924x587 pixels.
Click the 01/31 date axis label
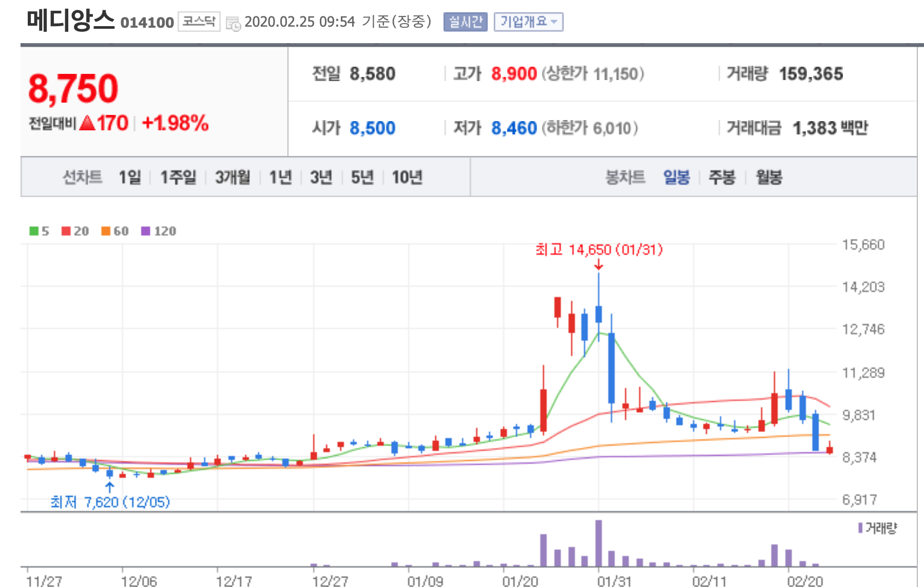[614, 581]
